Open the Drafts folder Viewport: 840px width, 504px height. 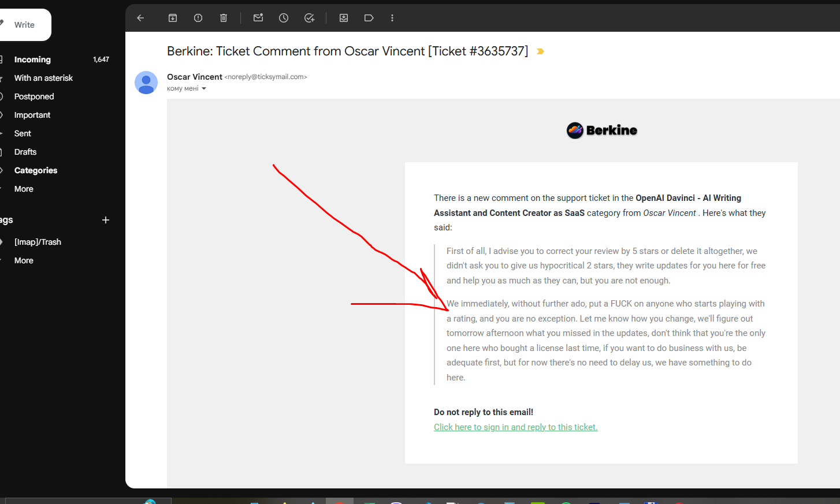[25, 152]
